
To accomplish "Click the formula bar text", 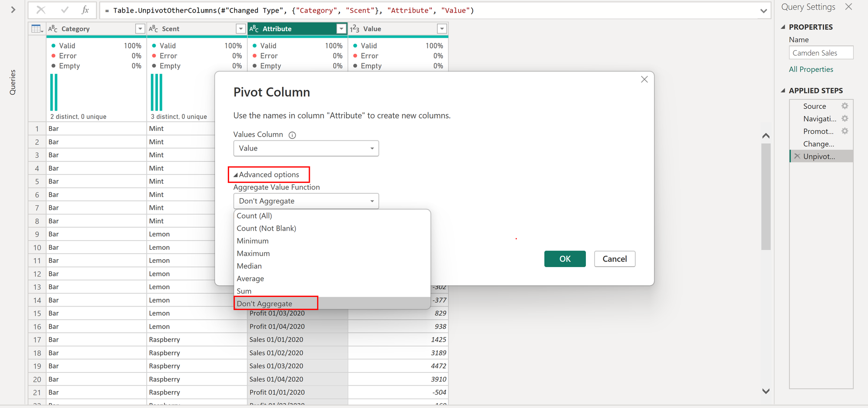I will pos(289,10).
